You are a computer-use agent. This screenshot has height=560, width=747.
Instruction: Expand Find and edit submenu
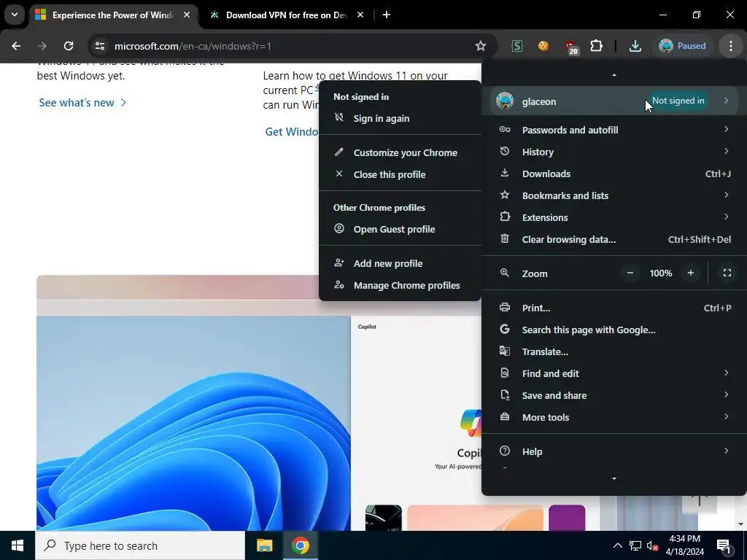click(x=614, y=374)
